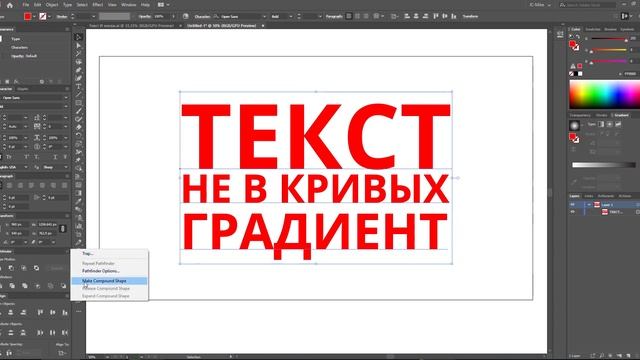
Task: Go to the Home screen icon
Action: pyautogui.click(x=10, y=5)
